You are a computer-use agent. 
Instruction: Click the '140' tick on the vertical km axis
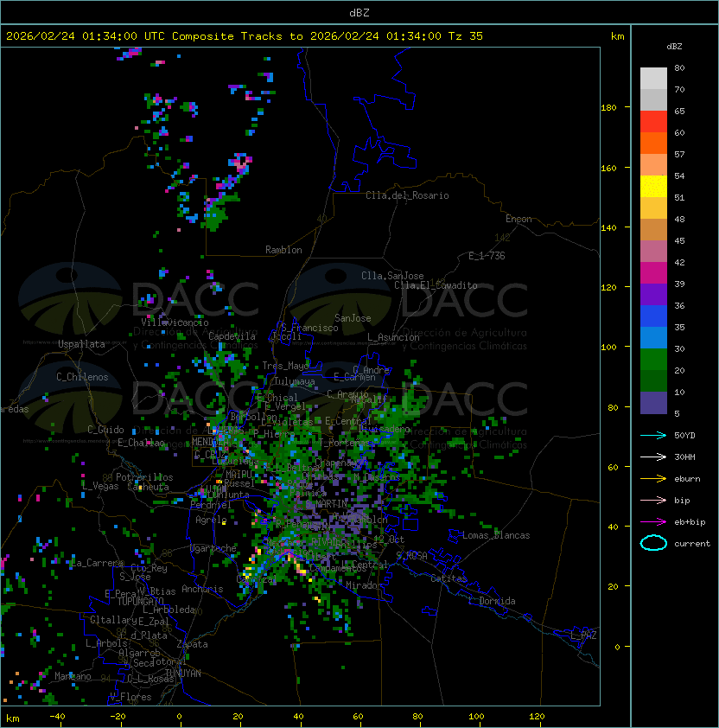(608, 227)
